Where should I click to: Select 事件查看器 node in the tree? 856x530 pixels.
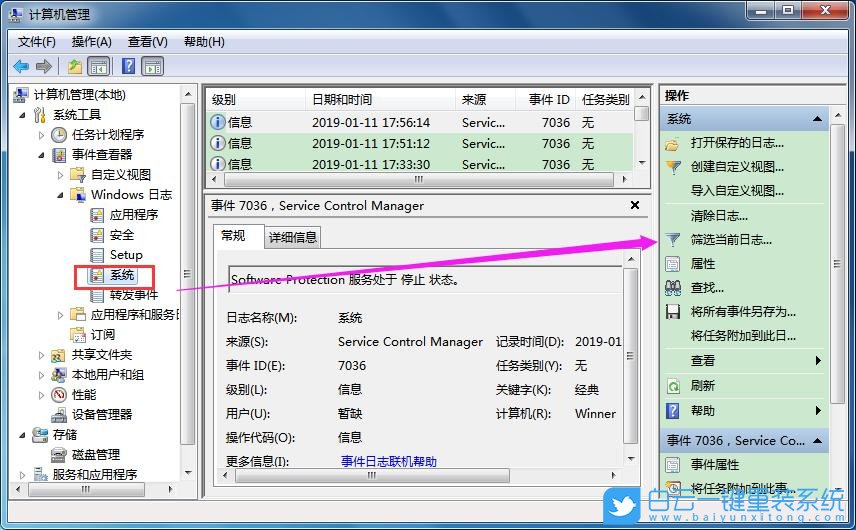[102, 154]
